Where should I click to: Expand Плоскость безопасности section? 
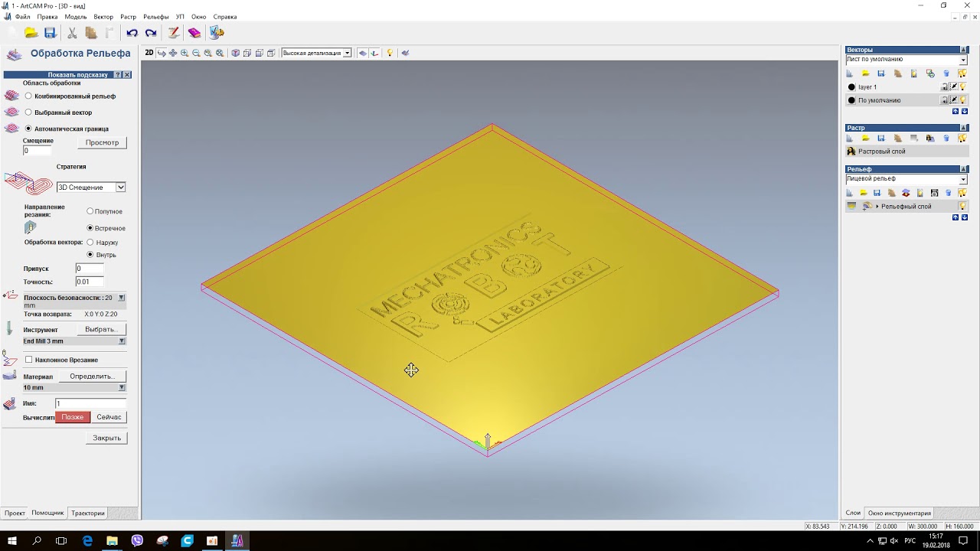coord(121,298)
